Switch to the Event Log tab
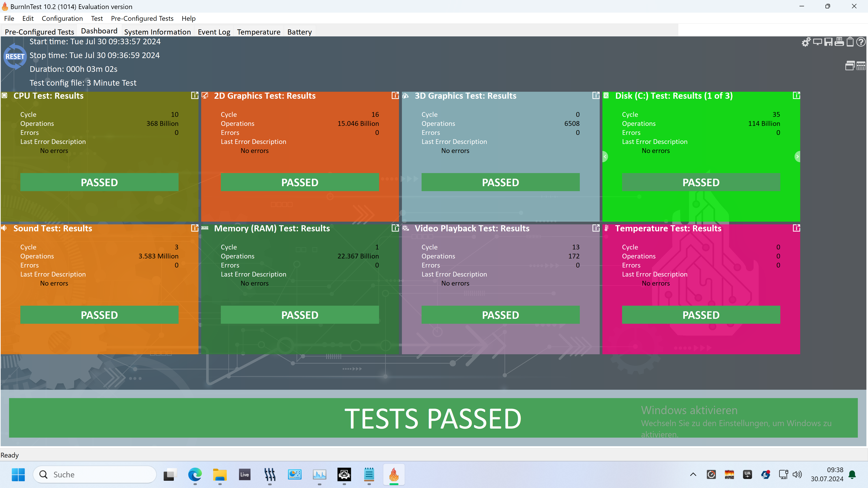Image resolution: width=868 pixels, height=488 pixels. [214, 32]
